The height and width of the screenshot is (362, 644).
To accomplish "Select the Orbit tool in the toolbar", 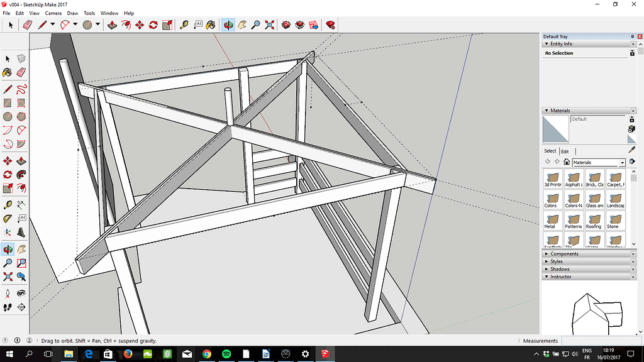I will pyautogui.click(x=228, y=25).
